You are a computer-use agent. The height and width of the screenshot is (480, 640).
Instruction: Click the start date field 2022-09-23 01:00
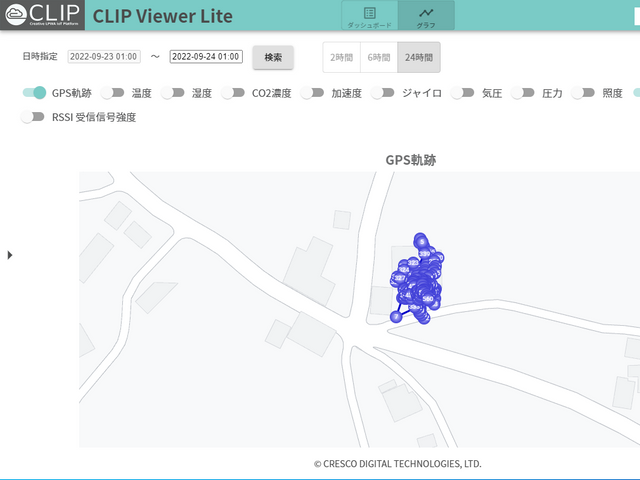104,56
